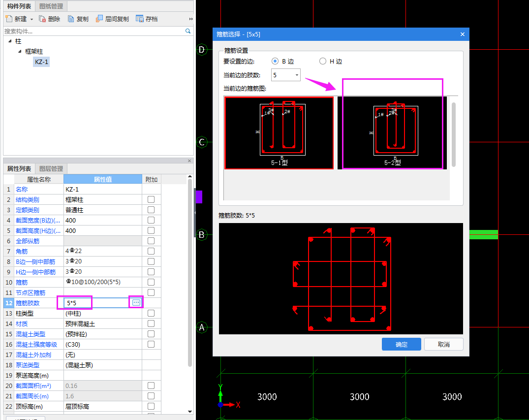Switch to 属性列表 tab
The width and height of the screenshot is (529, 420).
[19, 168]
